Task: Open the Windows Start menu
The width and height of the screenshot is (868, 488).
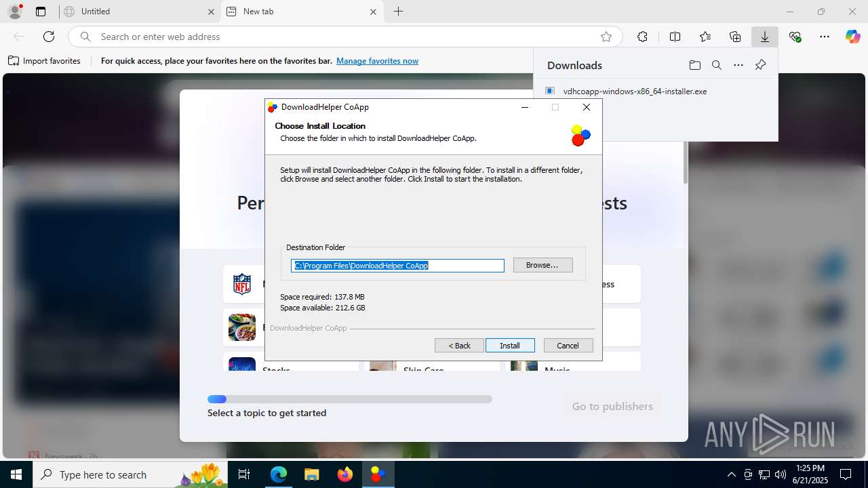Action: tap(16, 474)
